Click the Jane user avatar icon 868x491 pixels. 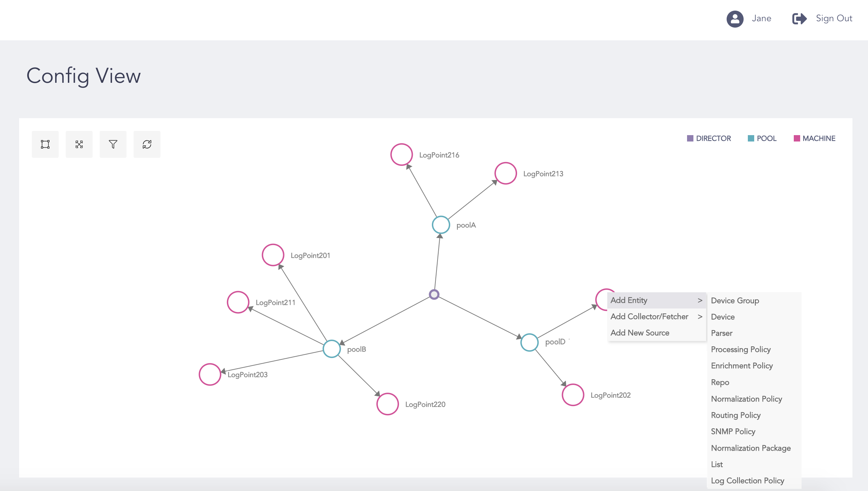(x=735, y=19)
